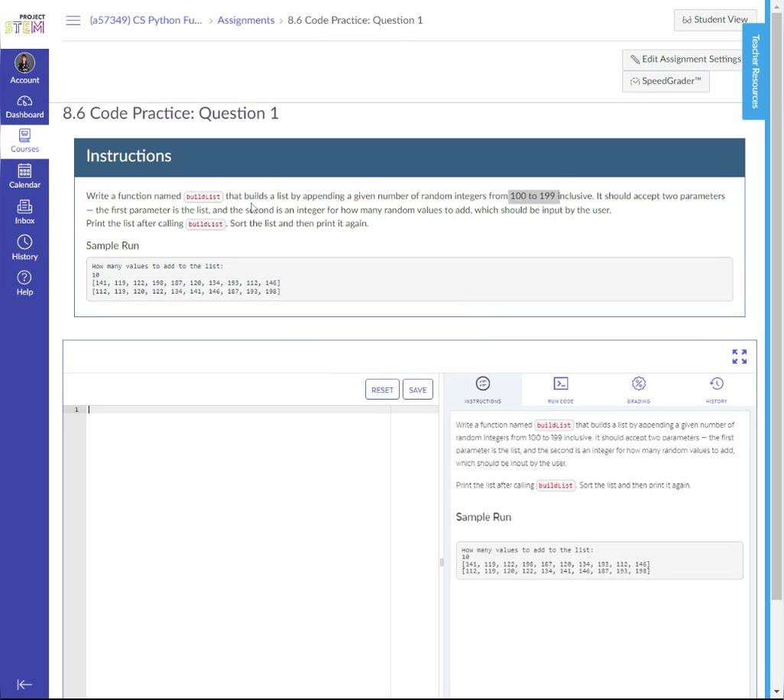
Task: Click the fullscreen expand icon
Action: pos(739,357)
